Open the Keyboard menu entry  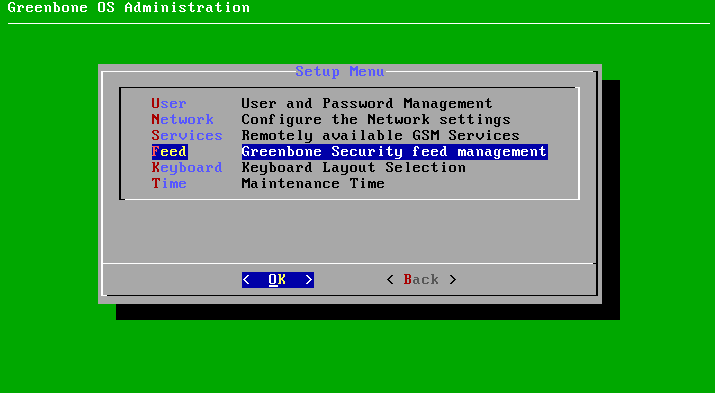point(187,167)
